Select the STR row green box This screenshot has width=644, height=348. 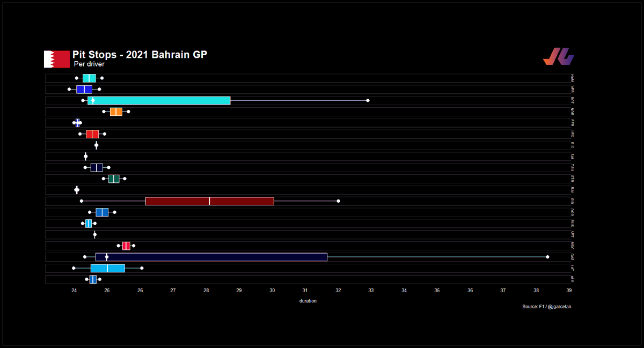click(114, 179)
